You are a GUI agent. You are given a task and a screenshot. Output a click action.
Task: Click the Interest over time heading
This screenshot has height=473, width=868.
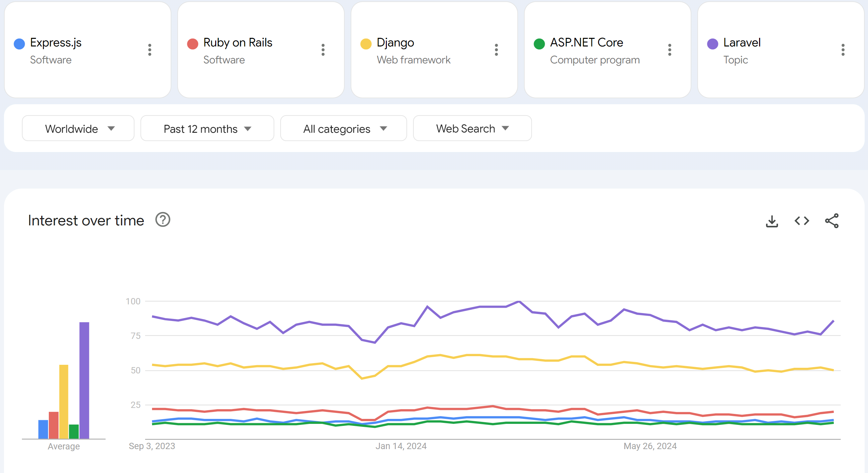point(86,221)
